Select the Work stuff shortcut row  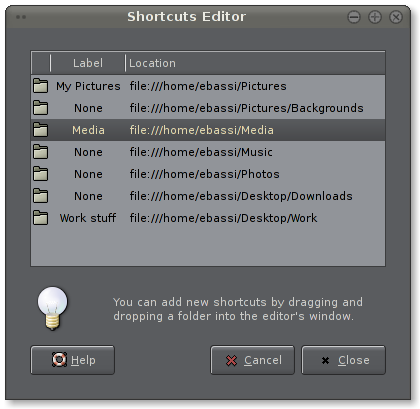(x=208, y=218)
